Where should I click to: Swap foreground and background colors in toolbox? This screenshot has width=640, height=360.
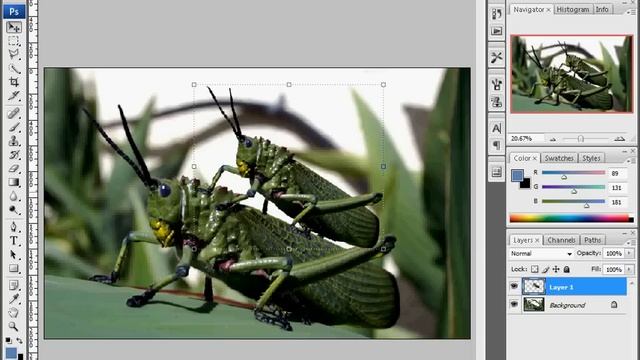pos(19,340)
